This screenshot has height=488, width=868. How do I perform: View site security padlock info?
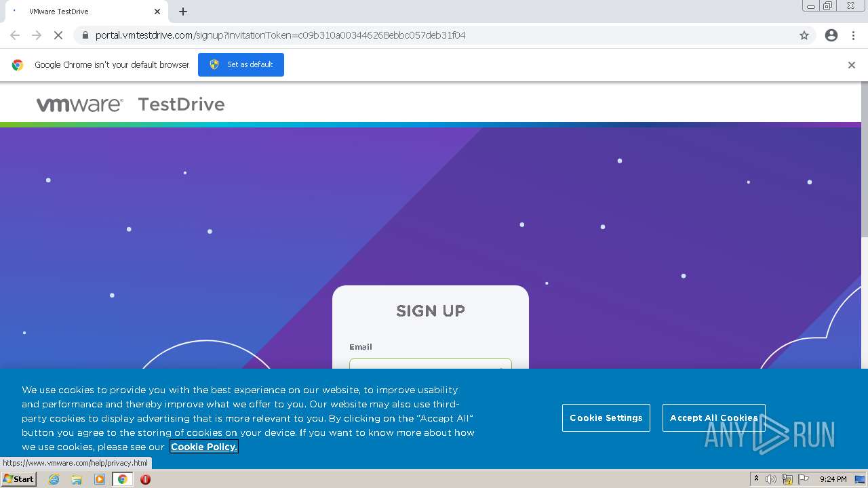tap(85, 35)
